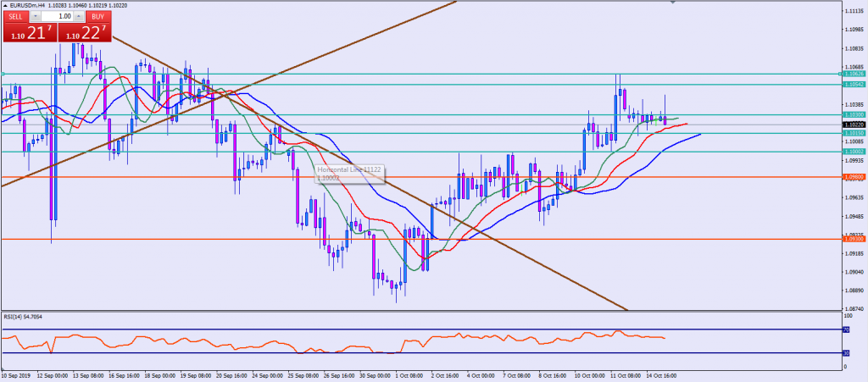Click the Horizontal Line tooltip on chart
868x382 pixels.
tap(351, 174)
